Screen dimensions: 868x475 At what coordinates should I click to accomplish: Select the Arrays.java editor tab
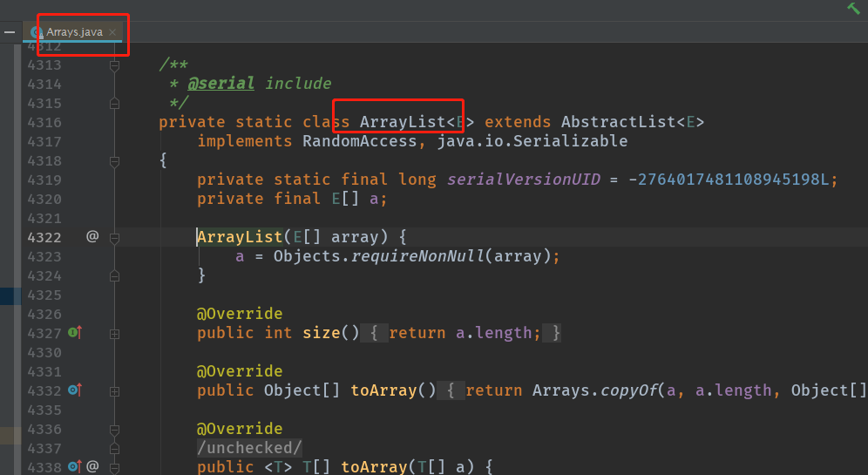click(x=73, y=32)
